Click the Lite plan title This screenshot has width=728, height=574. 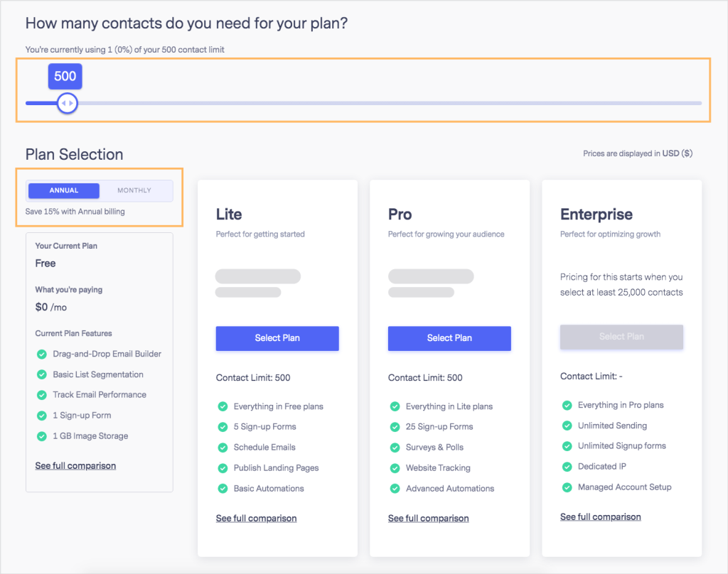point(229,215)
